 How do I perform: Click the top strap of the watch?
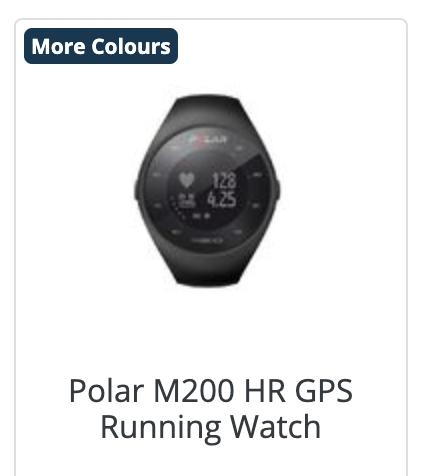pyautogui.click(x=207, y=109)
